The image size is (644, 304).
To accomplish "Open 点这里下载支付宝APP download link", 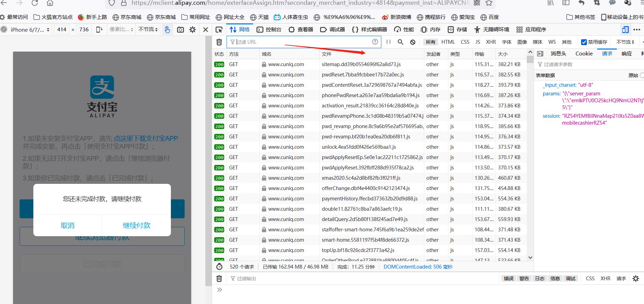I will click(x=146, y=138).
